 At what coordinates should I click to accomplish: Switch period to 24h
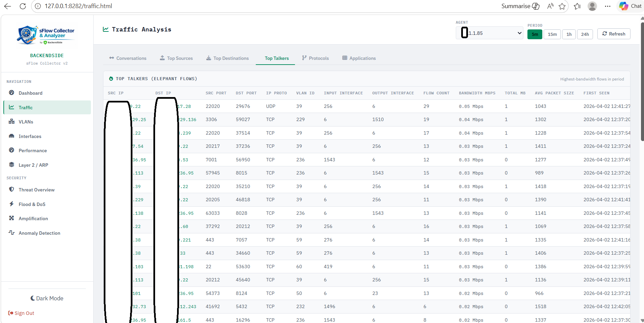(585, 34)
